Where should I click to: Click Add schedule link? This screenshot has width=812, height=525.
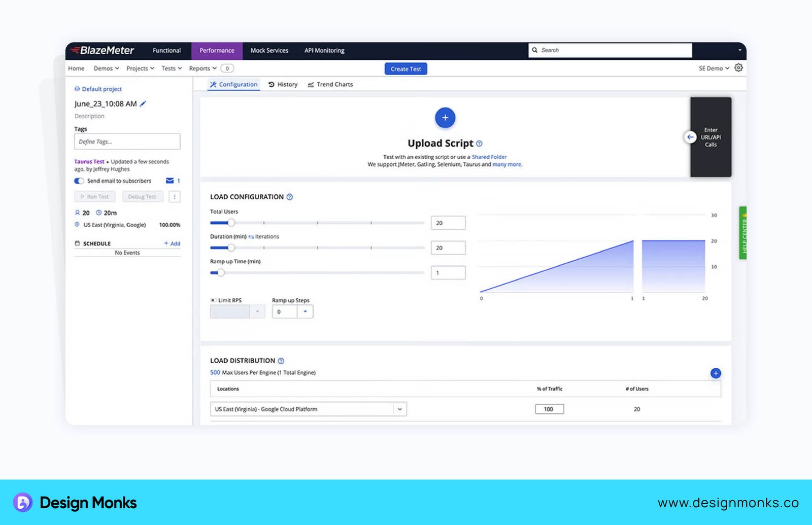(x=172, y=243)
